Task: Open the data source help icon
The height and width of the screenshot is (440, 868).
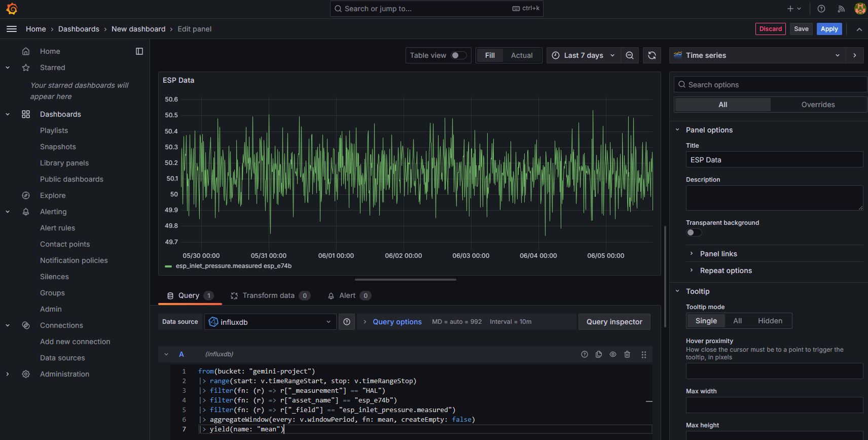Action: point(346,322)
